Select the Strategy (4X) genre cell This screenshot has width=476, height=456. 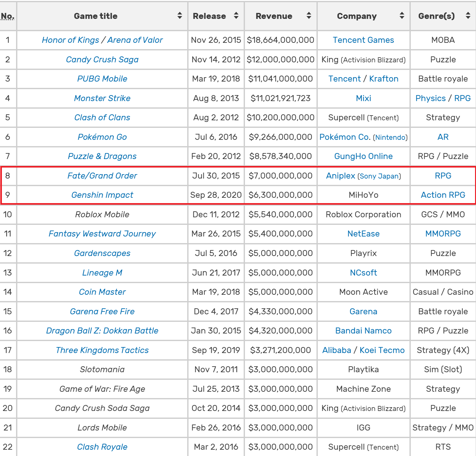[443, 350]
